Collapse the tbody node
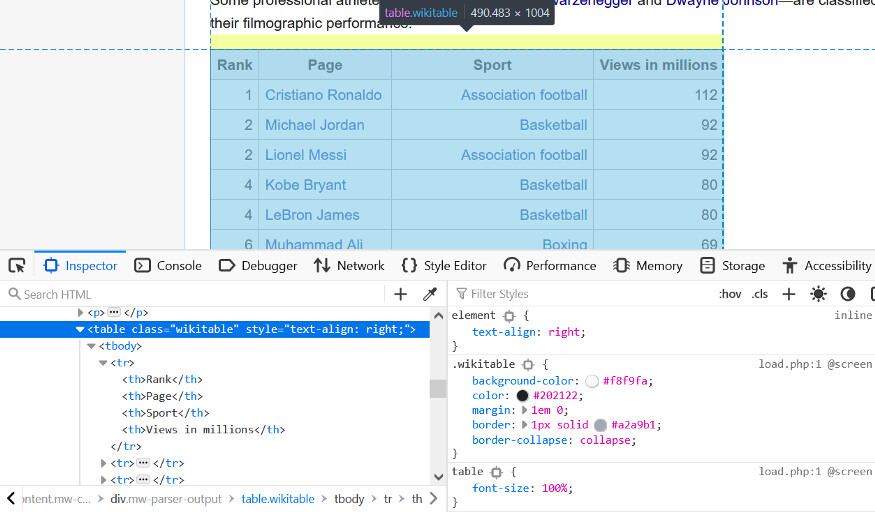The width and height of the screenshot is (875, 512). 92,346
